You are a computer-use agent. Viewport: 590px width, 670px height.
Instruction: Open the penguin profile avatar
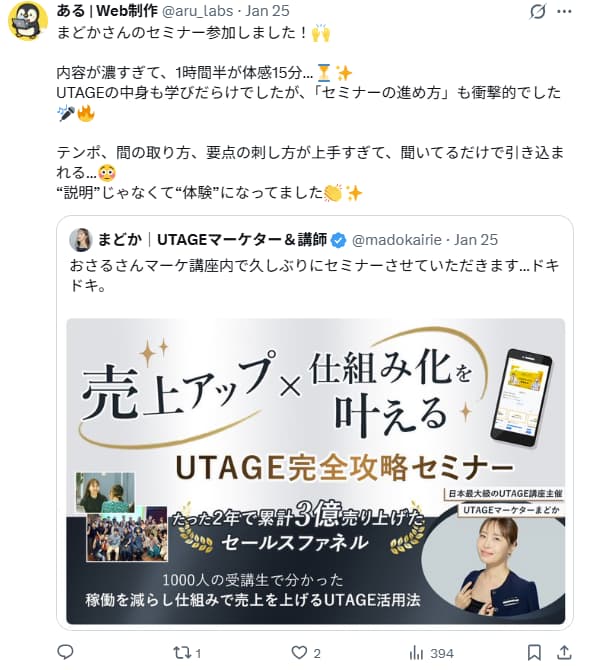click(28, 21)
